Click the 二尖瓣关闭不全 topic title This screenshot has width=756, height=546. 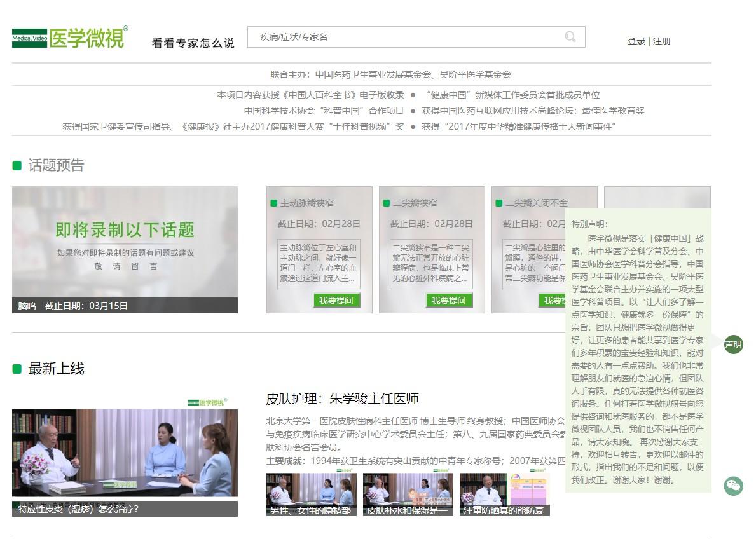click(535, 203)
